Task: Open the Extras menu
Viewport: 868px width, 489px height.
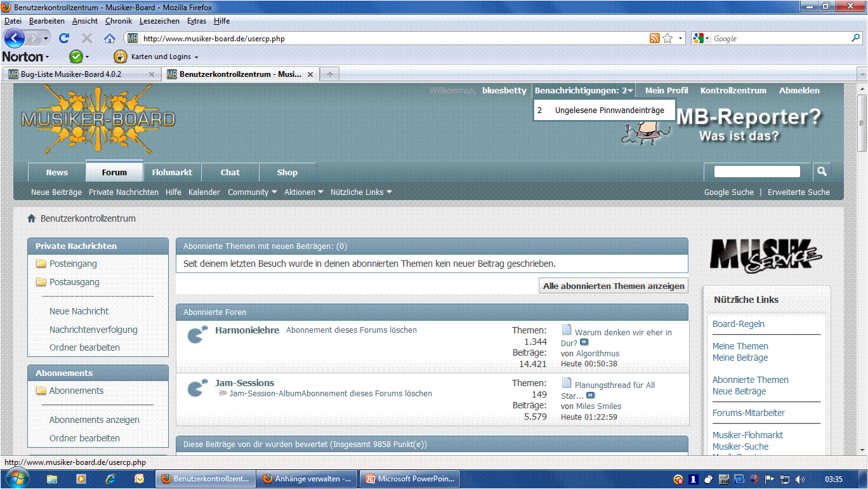Action: point(197,21)
